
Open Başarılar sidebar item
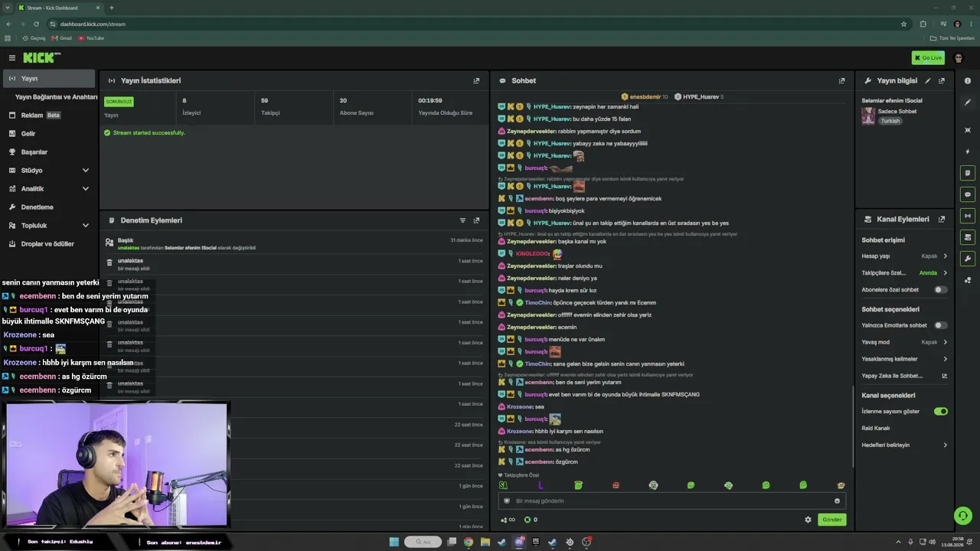pos(49,152)
